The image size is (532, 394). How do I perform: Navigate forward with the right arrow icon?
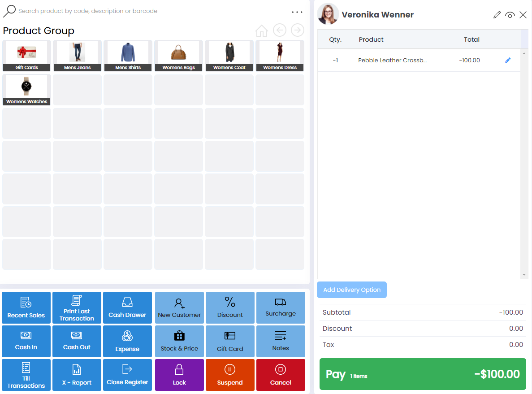[x=298, y=30]
